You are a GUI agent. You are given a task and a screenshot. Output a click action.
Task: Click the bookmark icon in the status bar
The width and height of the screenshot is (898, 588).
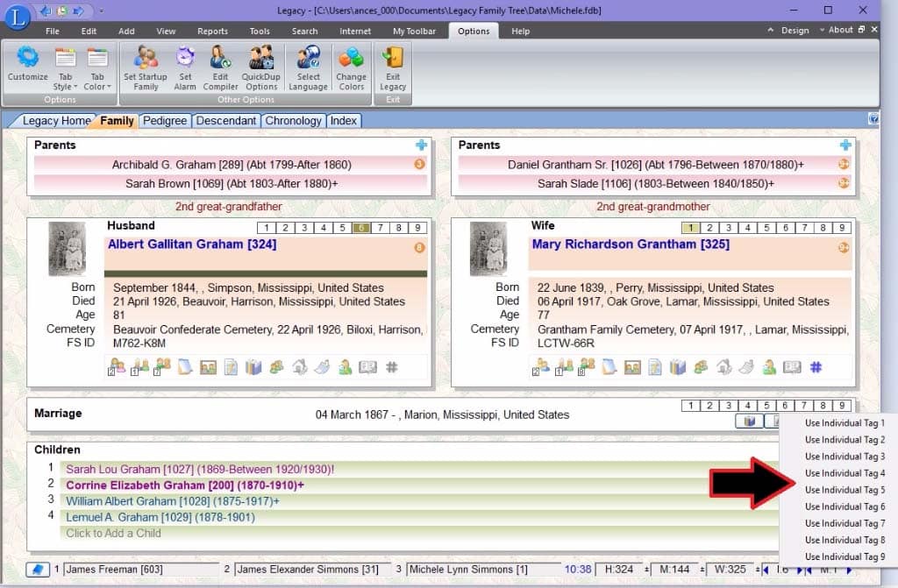coord(38,570)
